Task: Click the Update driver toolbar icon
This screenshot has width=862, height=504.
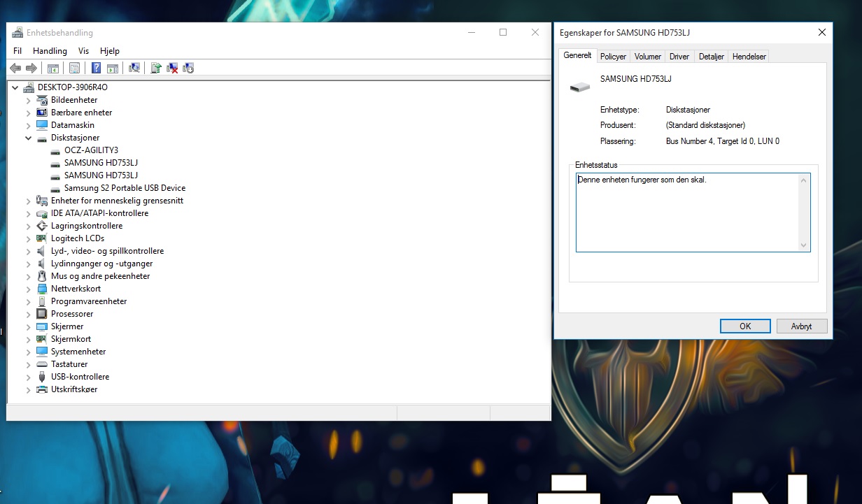Action: [x=156, y=68]
